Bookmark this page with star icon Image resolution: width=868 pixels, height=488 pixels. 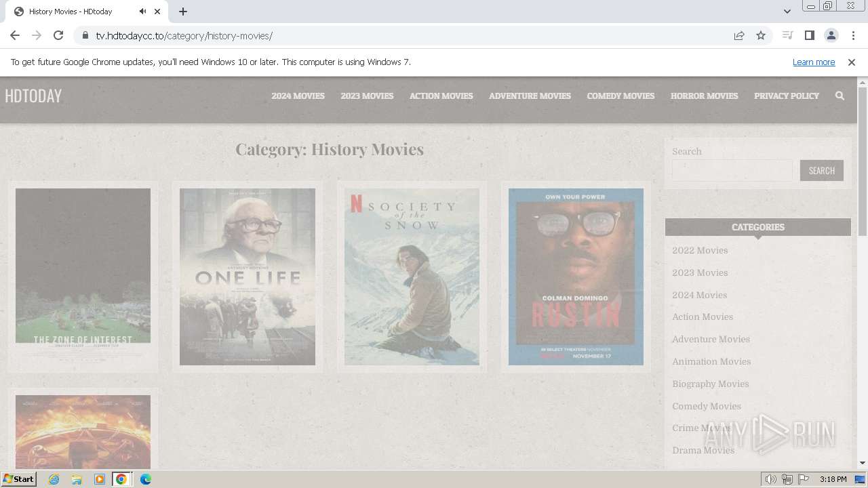761,35
